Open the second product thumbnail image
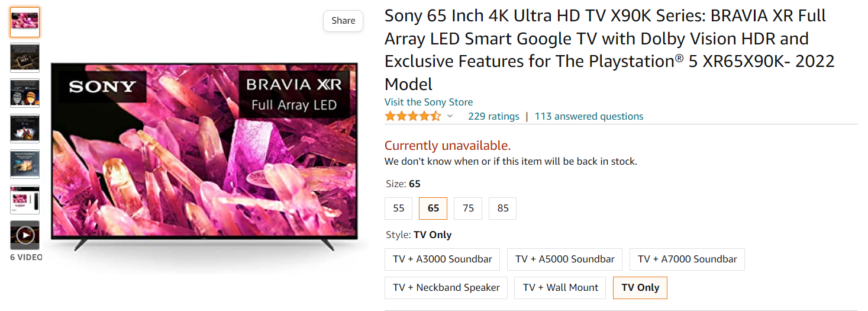Image resolution: width=868 pixels, height=311 pixels. tap(25, 57)
